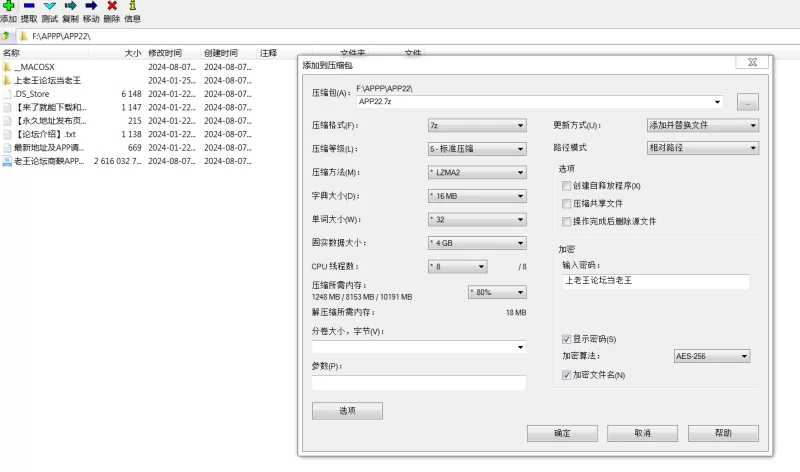The height and width of the screenshot is (472, 800).
Task: Open the 加密算法 AES-256 dropdown
Action: [712, 356]
